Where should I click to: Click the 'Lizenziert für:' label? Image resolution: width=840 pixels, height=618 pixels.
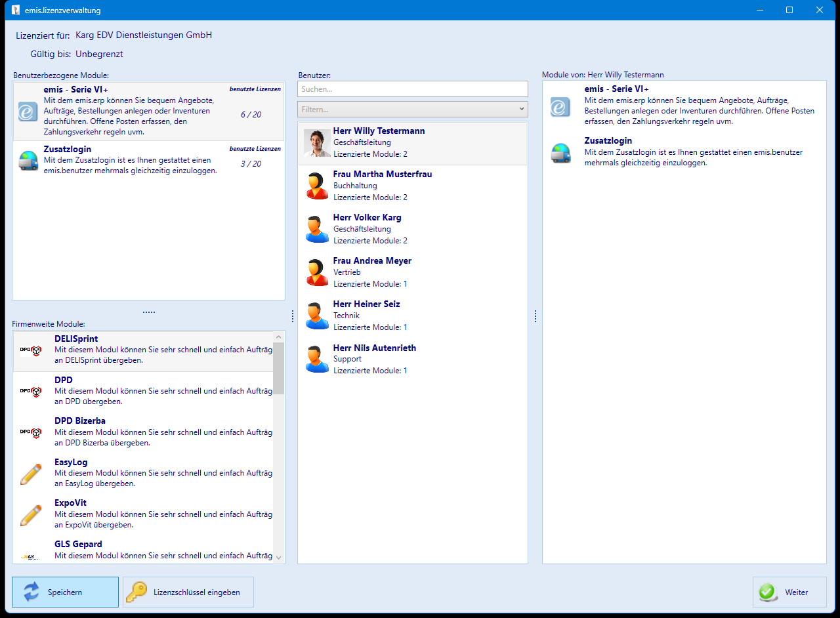tap(43, 35)
